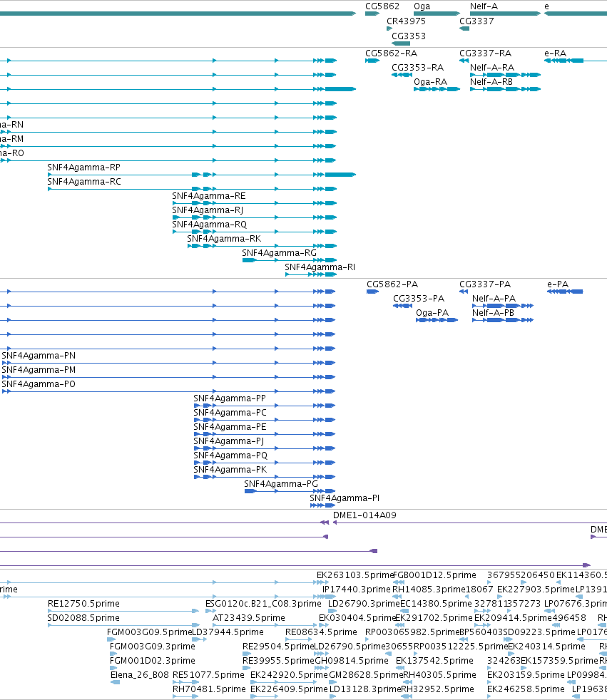Click transcript SNF4Agamma-RG
Screen dimensions: 607x700
pos(279,253)
